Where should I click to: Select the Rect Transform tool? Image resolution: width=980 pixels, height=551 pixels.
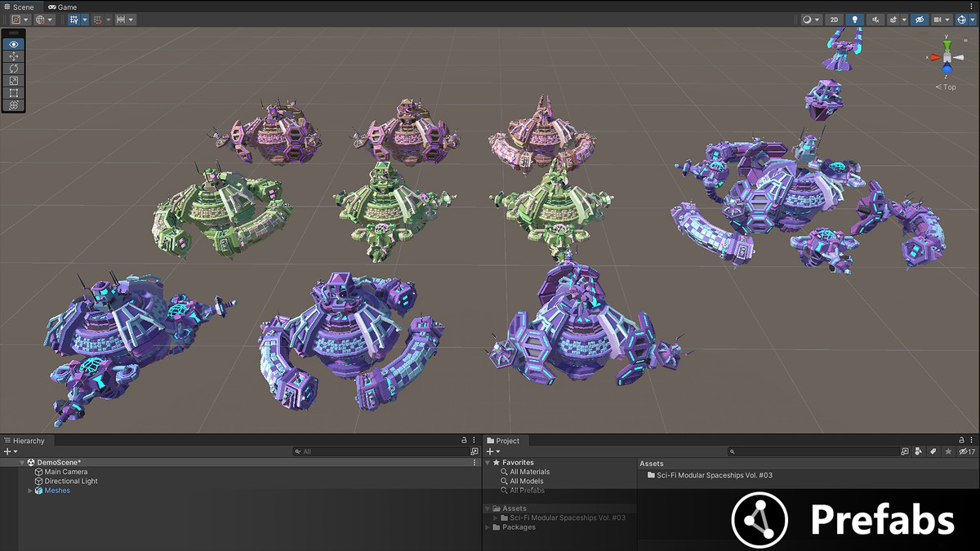pos(14,93)
